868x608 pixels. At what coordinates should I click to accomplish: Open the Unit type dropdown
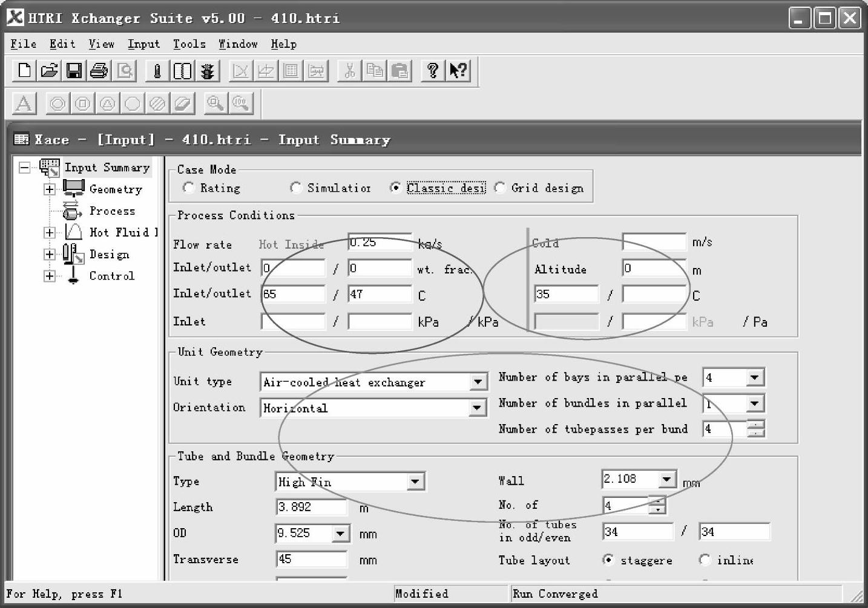pyautogui.click(x=478, y=382)
